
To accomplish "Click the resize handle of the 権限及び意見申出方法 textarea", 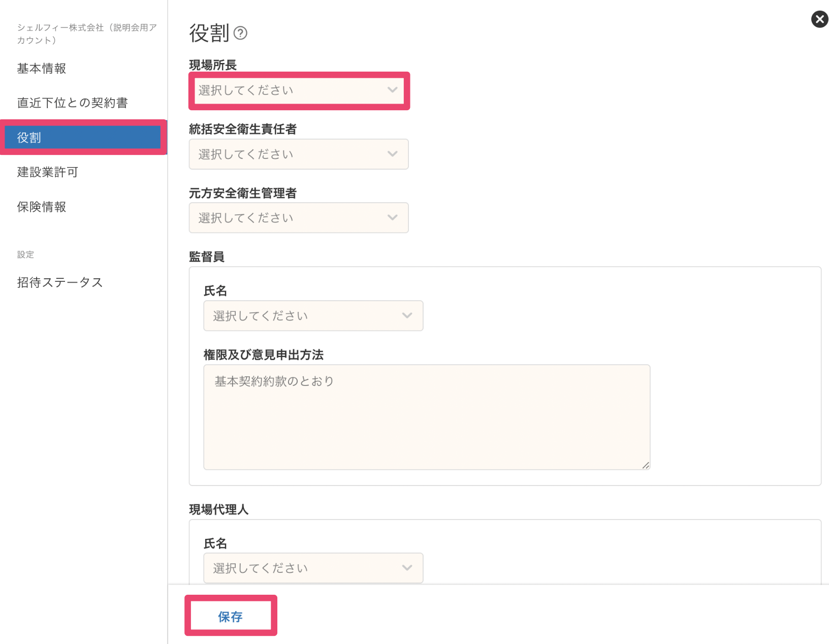I will (x=645, y=465).
